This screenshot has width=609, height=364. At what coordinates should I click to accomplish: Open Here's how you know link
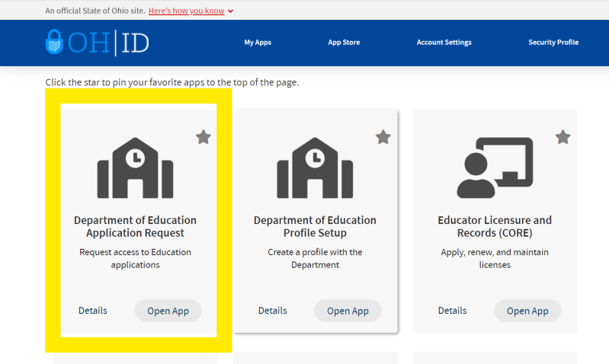tap(187, 11)
